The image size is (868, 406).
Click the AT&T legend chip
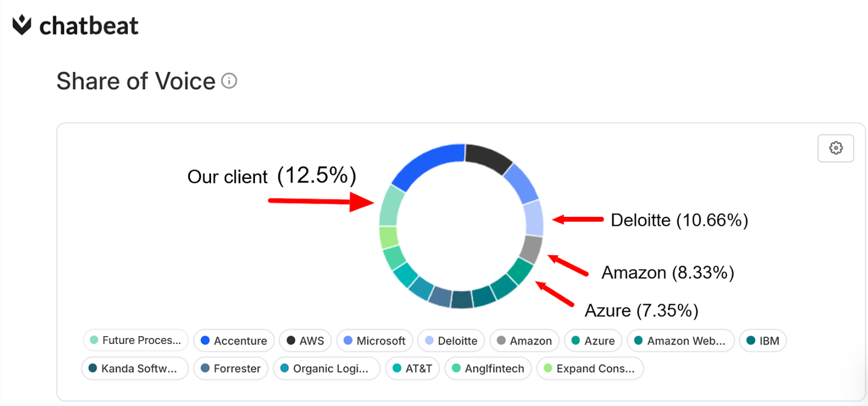[x=412, y=369]
